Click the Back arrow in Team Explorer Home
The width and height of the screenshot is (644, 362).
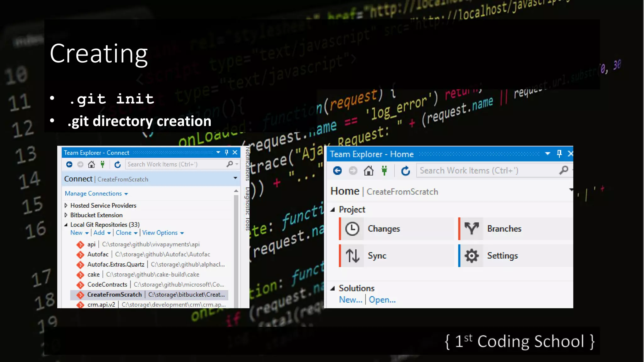point(337,171)
